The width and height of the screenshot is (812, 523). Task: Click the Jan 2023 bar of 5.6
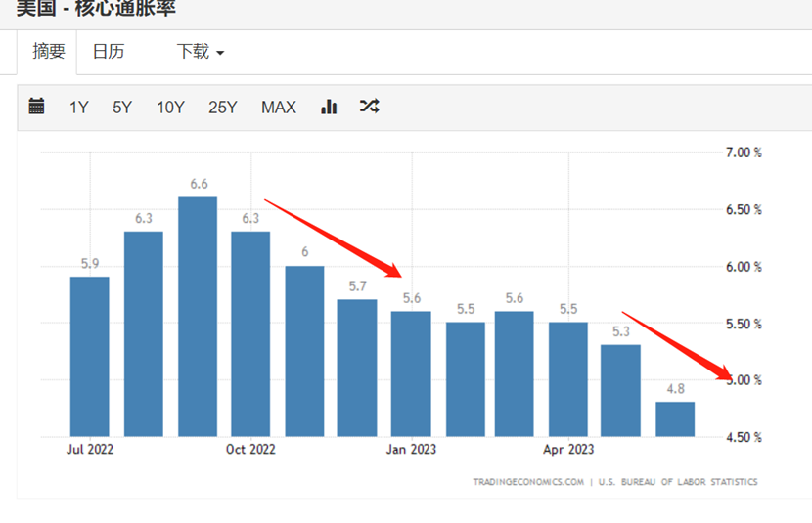411,372
